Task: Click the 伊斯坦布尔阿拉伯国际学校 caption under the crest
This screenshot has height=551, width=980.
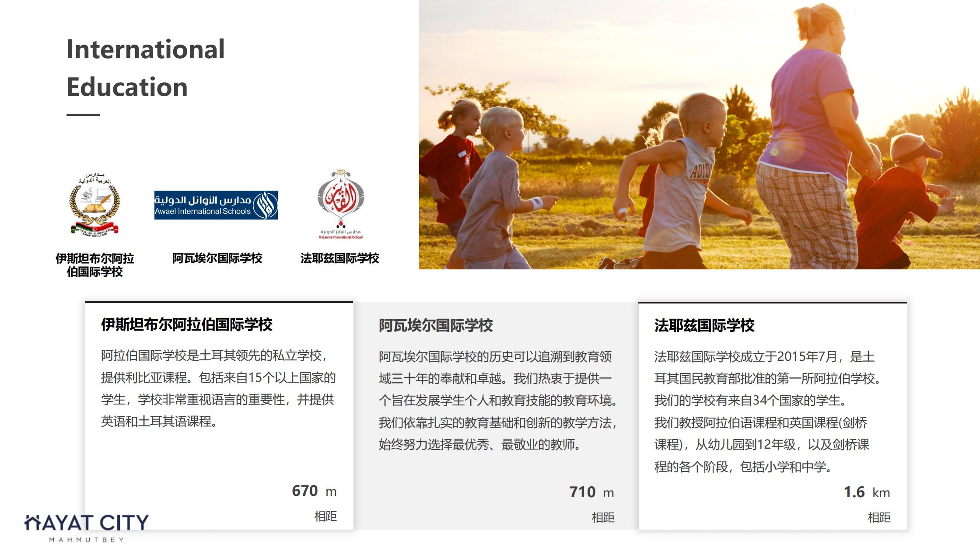Action: click(95, 265)
